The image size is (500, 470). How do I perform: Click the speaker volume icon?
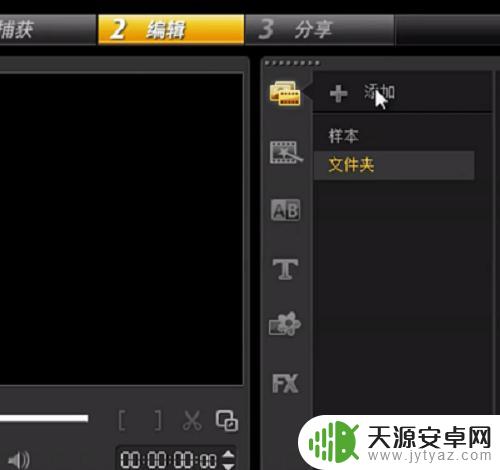tap(19, 460)
